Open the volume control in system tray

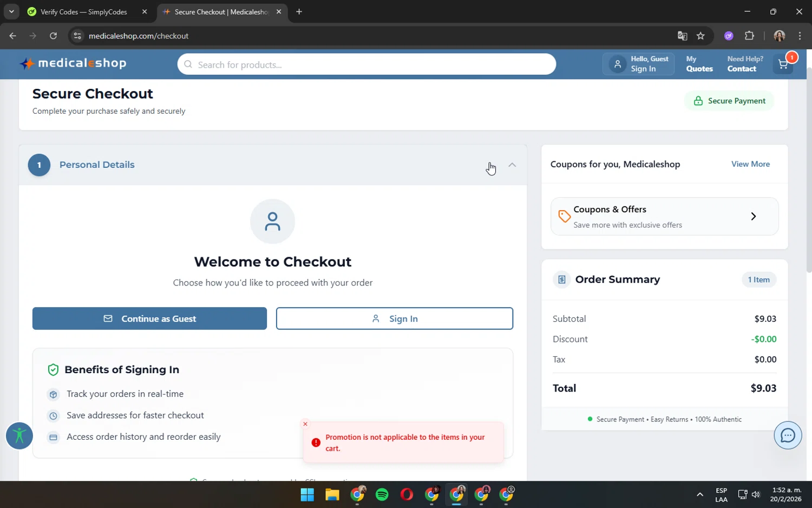(756, 494)
